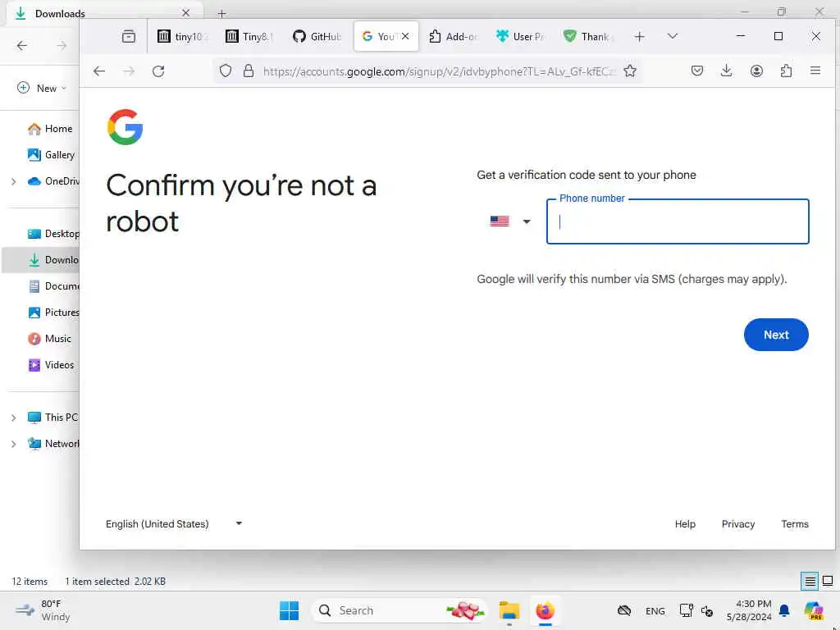
Task: Expand the OneDrive tree node
Action: click(x=13, y=181)
